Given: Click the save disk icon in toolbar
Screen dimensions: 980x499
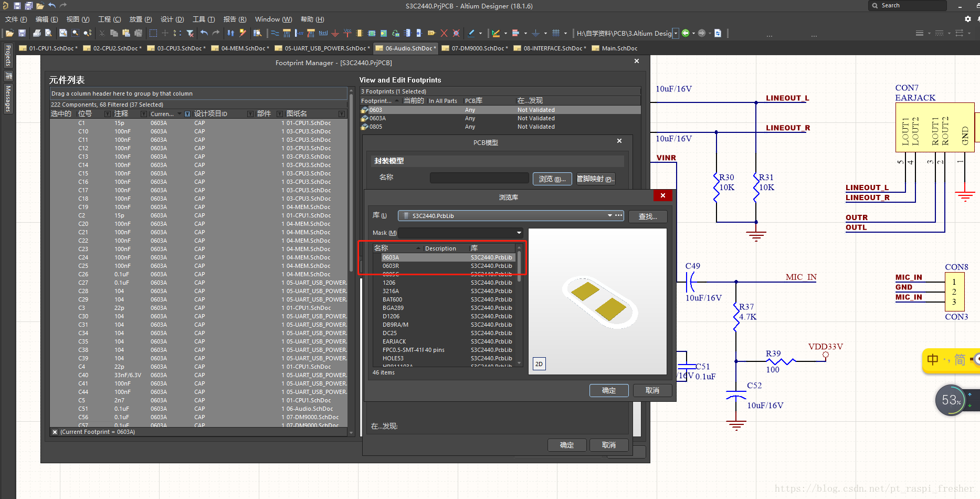Looking at the screenshot, I should [22, 33].
